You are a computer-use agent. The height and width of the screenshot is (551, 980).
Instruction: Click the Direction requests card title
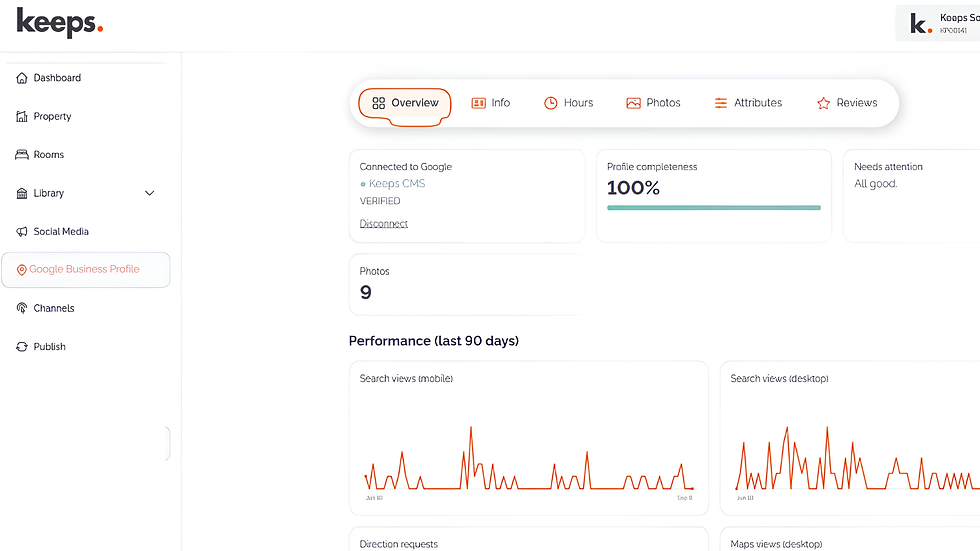(399, 544)
